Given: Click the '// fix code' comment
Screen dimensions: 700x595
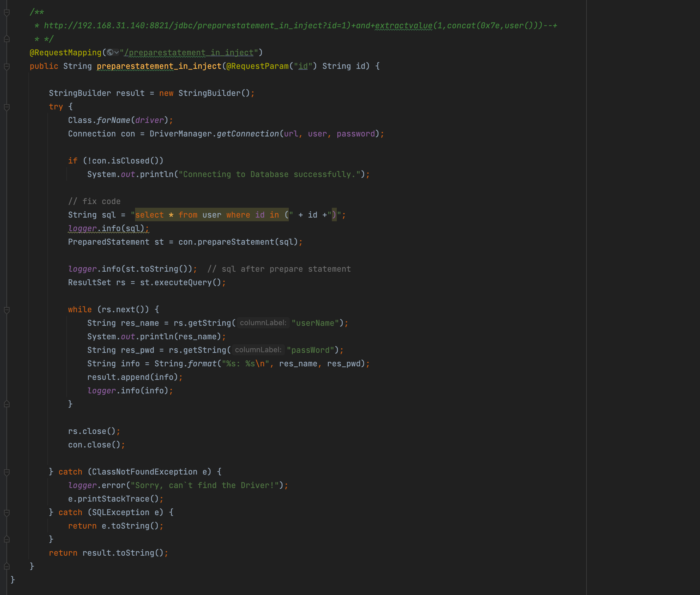Looking at the screenshot, I should pos(94,202).
